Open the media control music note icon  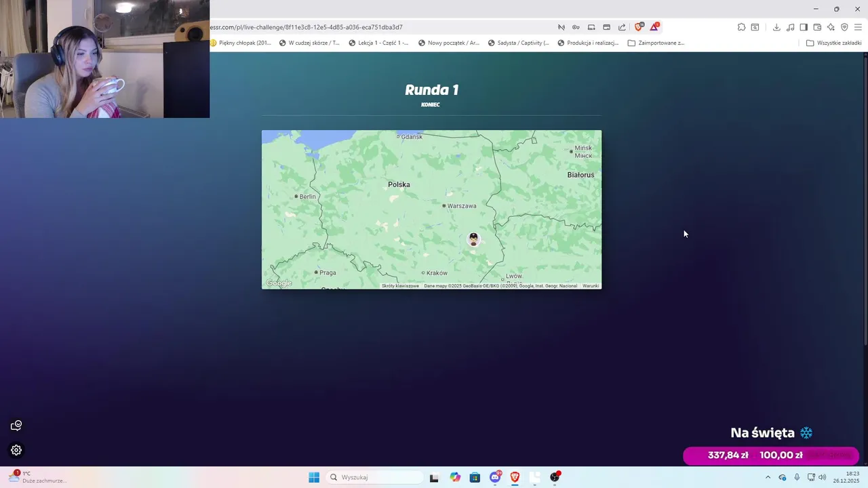[790, 27]
